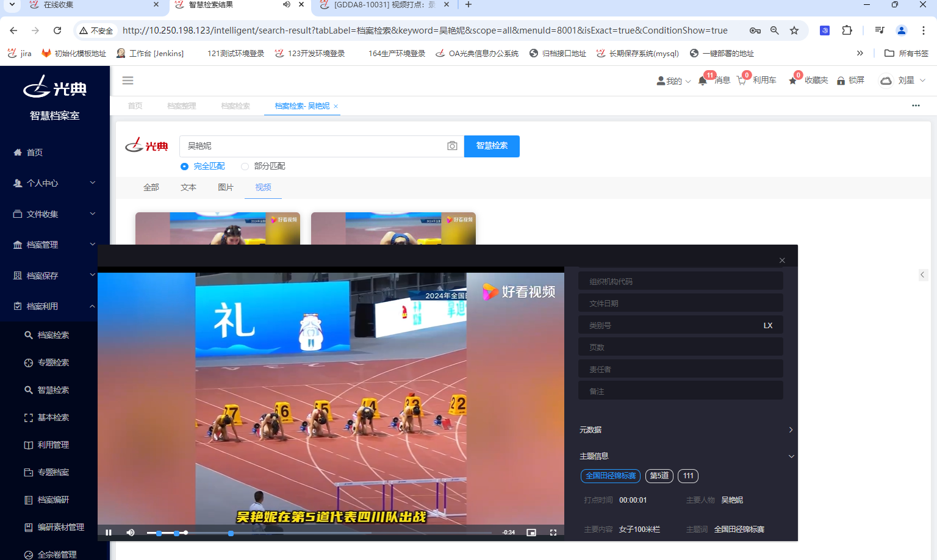Image resolution: width=937 pixels, height=560 pixels.
Task: Open the 我的 user menu
Action: pyautogui.click(x=673, y=81)
